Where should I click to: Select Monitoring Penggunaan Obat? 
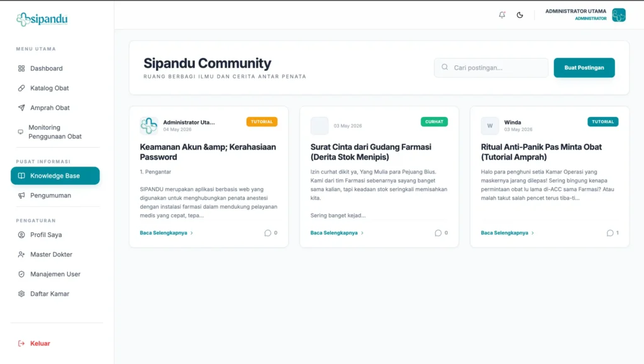[55, 132]
